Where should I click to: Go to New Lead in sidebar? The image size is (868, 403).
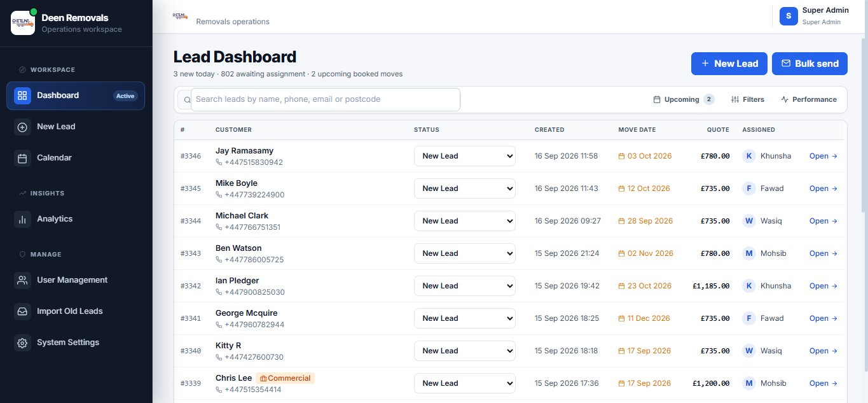[76, 127]
